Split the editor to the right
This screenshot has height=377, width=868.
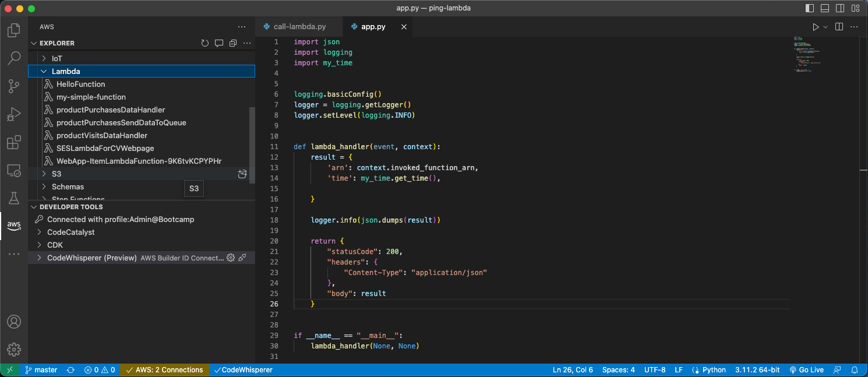click(x=839, y=27)
